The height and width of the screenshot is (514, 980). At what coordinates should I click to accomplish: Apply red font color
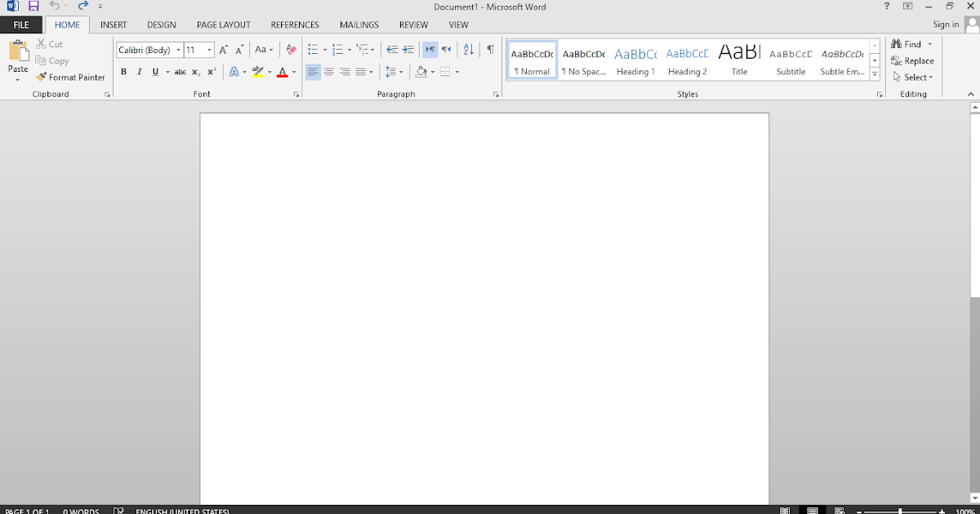[x=283, y=72]
